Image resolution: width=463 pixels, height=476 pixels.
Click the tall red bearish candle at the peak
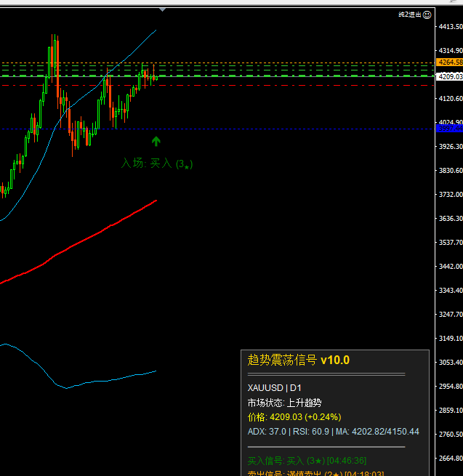[57, 69]
